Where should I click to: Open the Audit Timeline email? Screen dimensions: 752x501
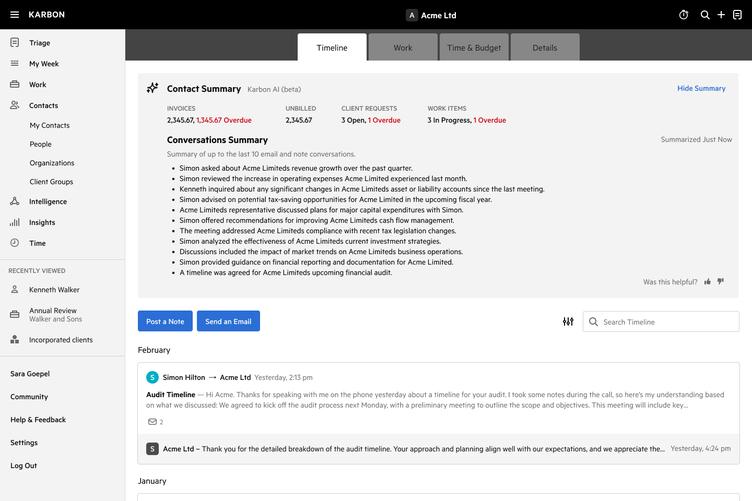pyautogui.click(x=438, y=399)
